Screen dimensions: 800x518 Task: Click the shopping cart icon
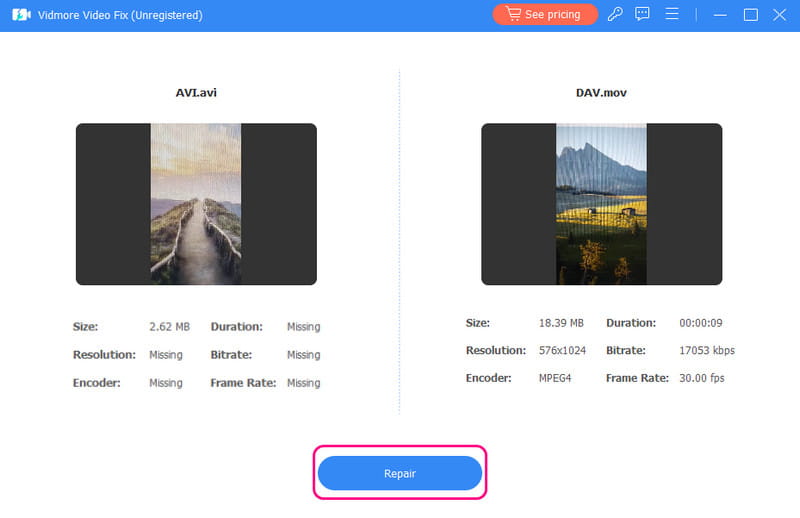pyautogui.click(x=513, y=15)
